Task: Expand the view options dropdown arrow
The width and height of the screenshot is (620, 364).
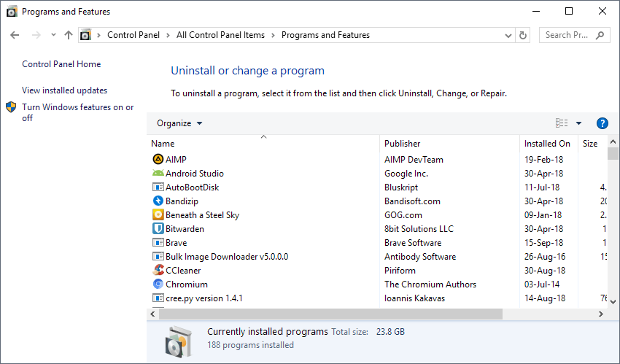Action: (578, 123)
